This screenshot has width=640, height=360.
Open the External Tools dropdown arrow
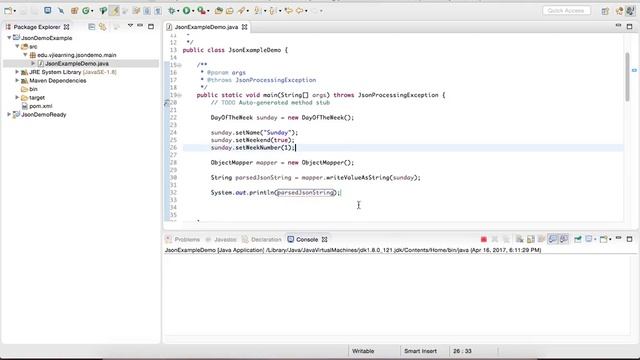(x=208, y=11)
